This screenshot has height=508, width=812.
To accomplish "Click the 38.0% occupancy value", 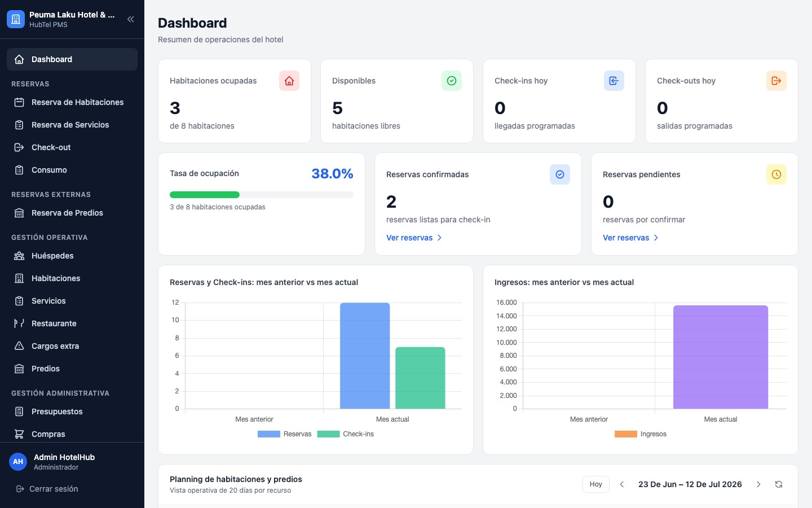I will click(332, 173).
